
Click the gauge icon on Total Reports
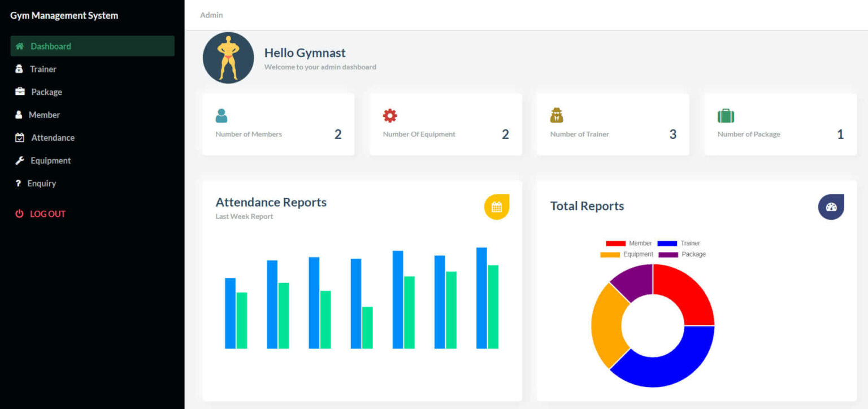831,207
